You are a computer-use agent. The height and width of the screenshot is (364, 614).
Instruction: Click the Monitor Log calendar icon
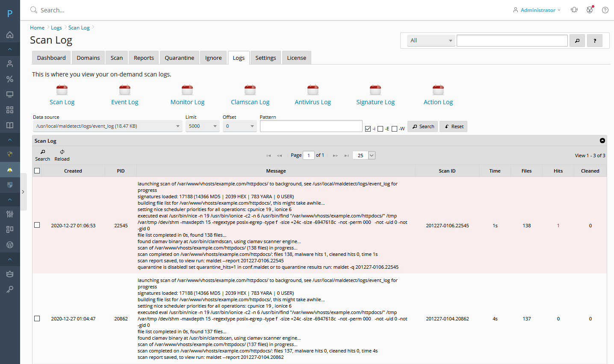click(x=187, y=90)
